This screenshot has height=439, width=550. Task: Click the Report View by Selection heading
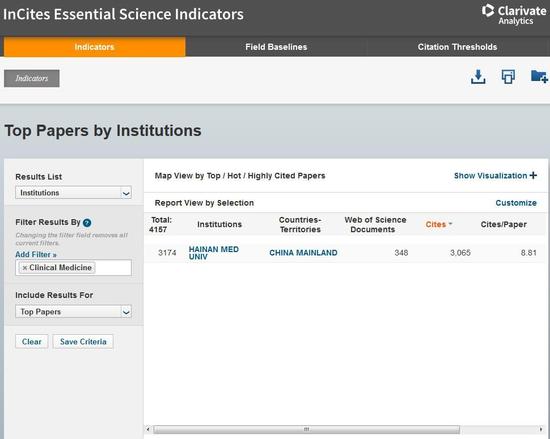tap(204, 203)
